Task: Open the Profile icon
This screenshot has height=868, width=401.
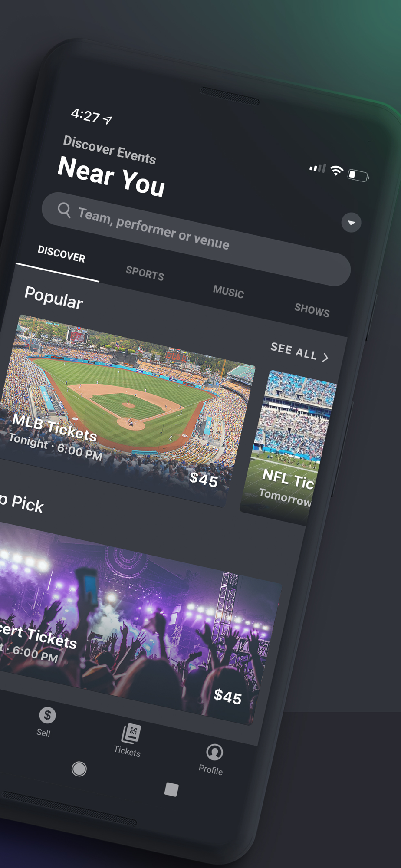Action: pyautogui.click(x=214, y=752)
